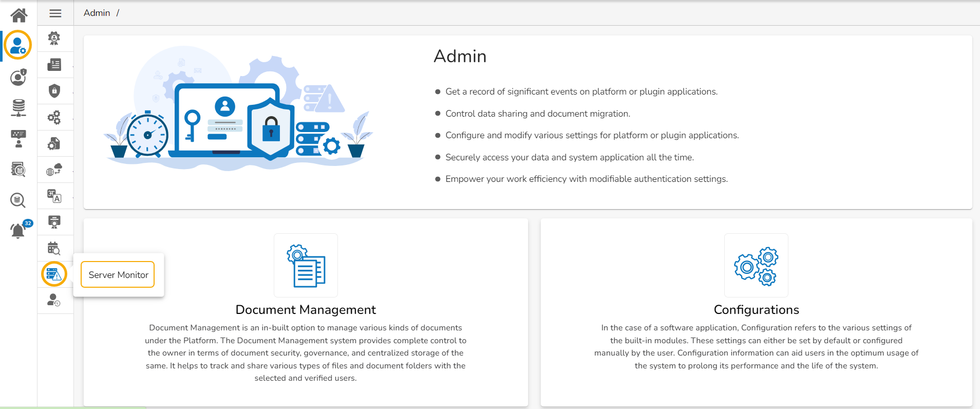The width and height of the screenshot is (980, 409).
Task: Open the shield lock security icon
Action: [54, 91]
